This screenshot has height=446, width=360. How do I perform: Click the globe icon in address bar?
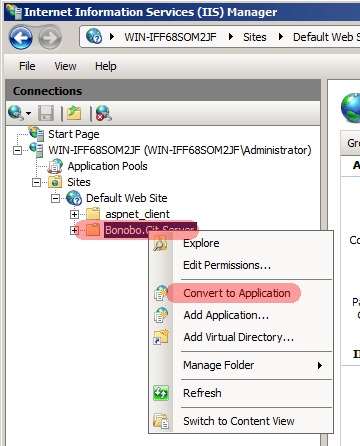[x=94, y=36]
